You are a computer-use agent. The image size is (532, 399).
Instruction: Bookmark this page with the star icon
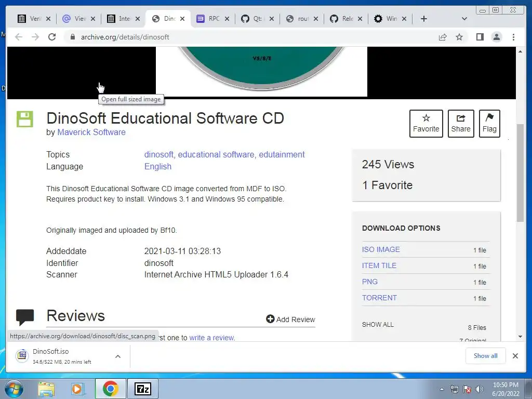459,37
